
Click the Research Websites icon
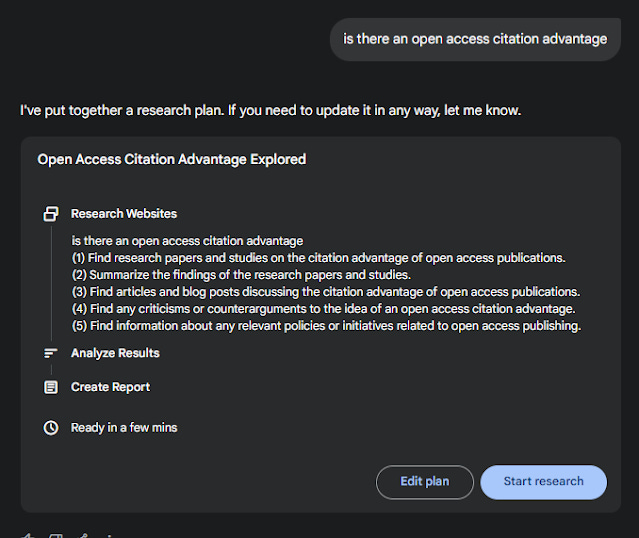(51, 214)
